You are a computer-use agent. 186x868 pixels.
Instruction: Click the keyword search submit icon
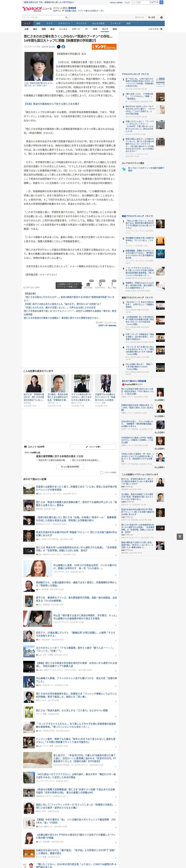(66, 18)
